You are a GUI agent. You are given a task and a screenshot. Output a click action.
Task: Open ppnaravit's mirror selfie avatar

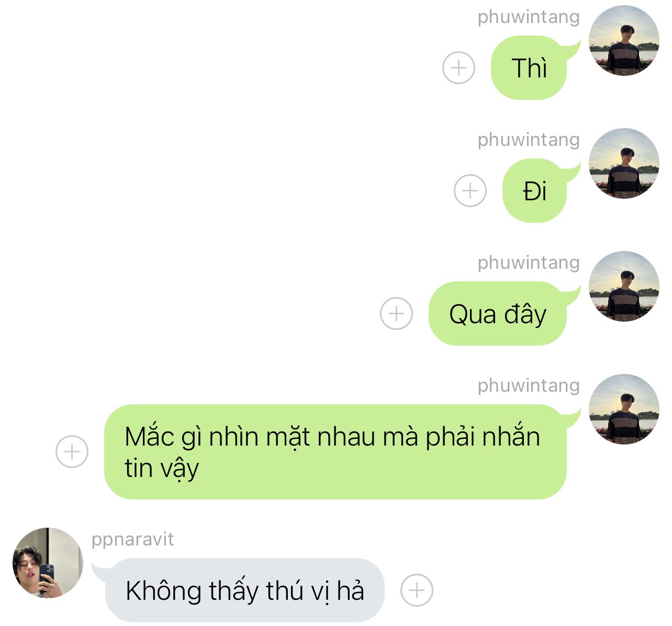48,563
